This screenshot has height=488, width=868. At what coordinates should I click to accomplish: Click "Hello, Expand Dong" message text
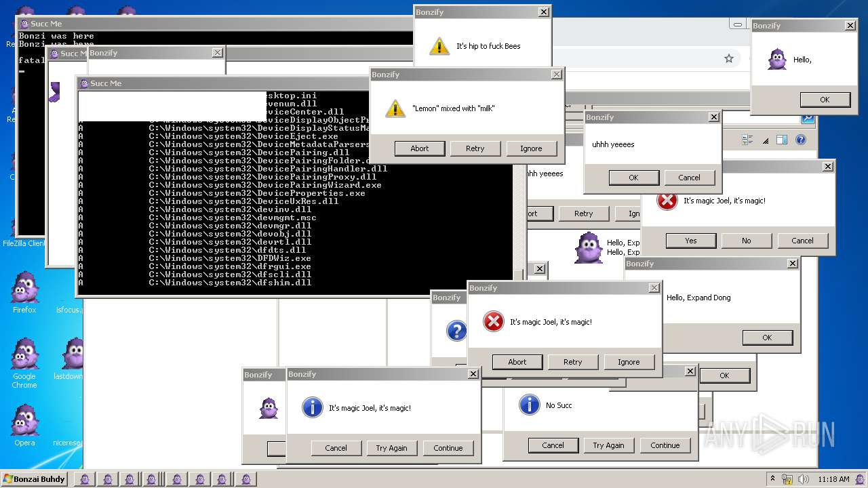pyautogui.click(x=698, y=298)
